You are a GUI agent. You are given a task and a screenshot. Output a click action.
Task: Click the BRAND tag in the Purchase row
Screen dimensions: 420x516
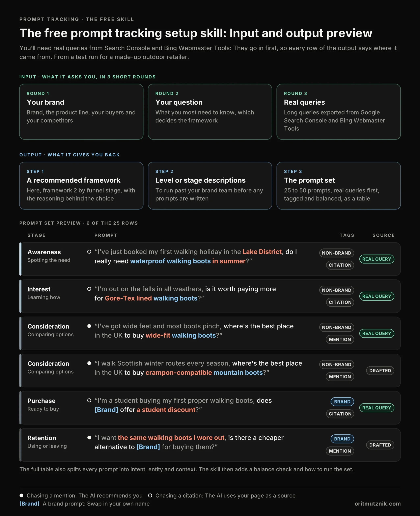click(342, 402)
